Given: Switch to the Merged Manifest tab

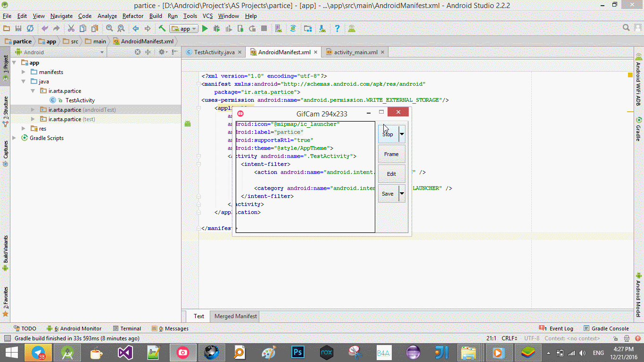Looking at the screenshot, I should 236,316.
